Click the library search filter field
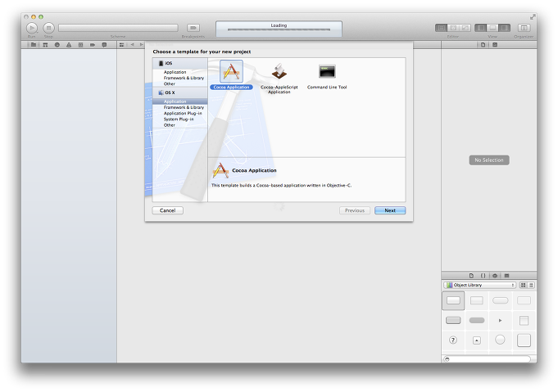The image size is (558, 392). pos(488,359)
